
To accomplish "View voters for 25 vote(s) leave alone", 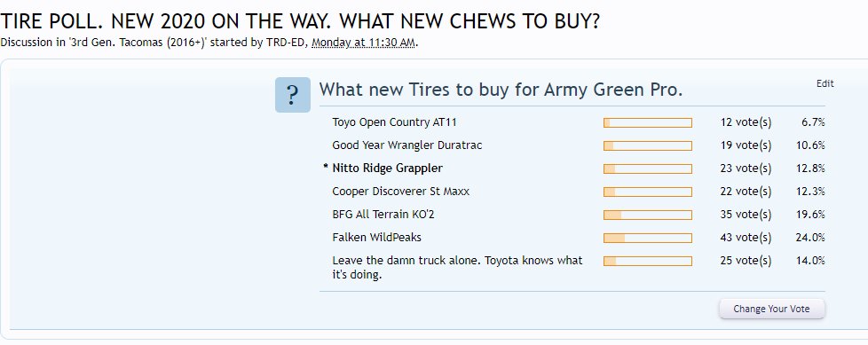I will coord(746,261).
